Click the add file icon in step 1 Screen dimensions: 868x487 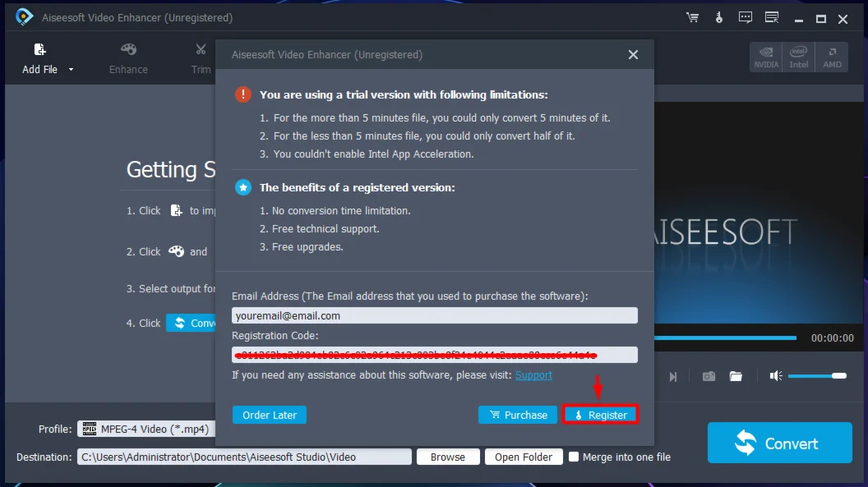click(176, 210)
